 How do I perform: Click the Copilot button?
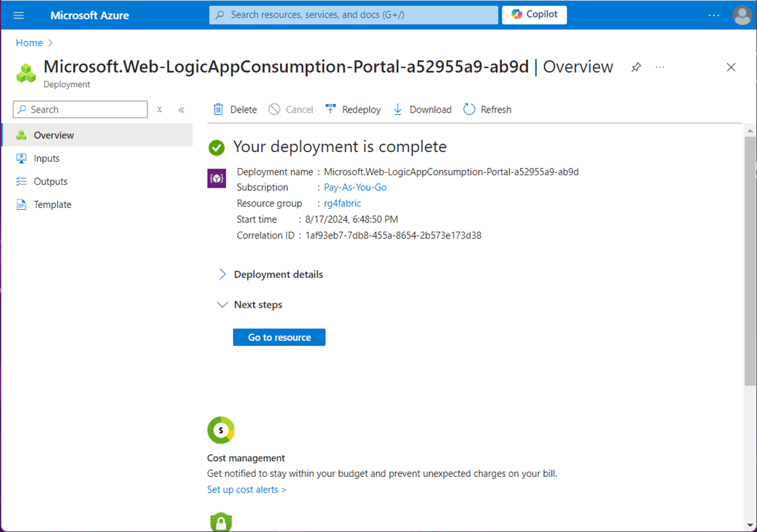(534, 15)
